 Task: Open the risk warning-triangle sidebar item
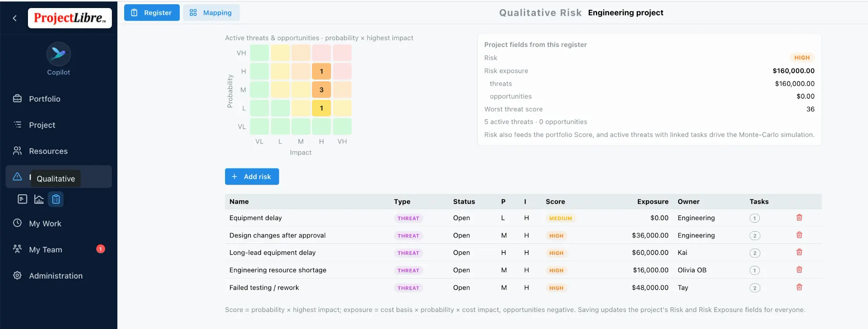pos(17,177)
